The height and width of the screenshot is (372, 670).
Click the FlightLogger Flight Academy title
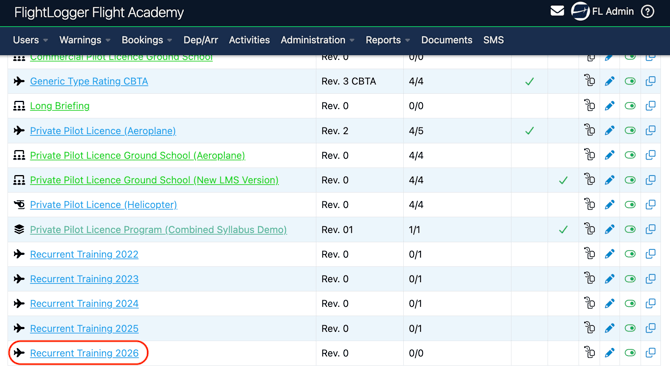coord(99,12)
